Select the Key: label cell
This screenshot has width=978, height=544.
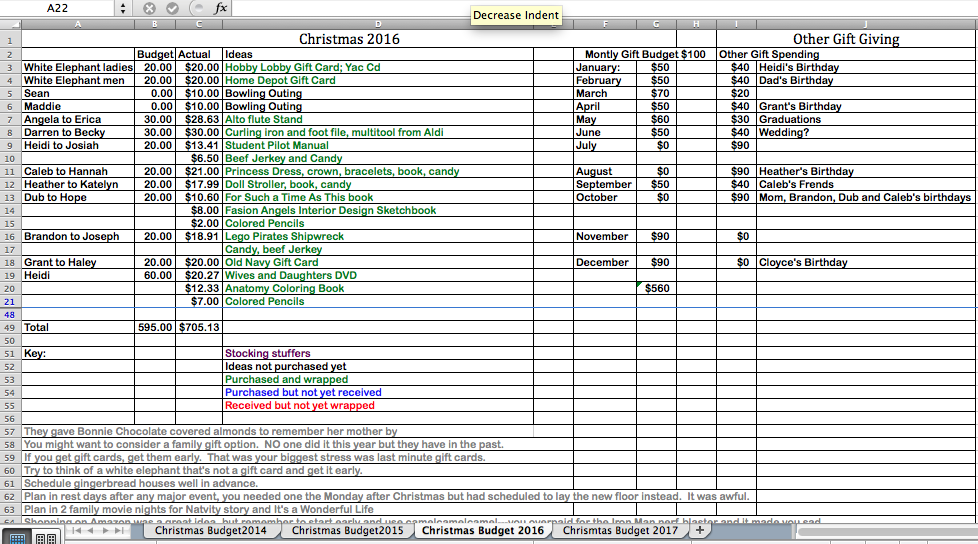point(78,353)
